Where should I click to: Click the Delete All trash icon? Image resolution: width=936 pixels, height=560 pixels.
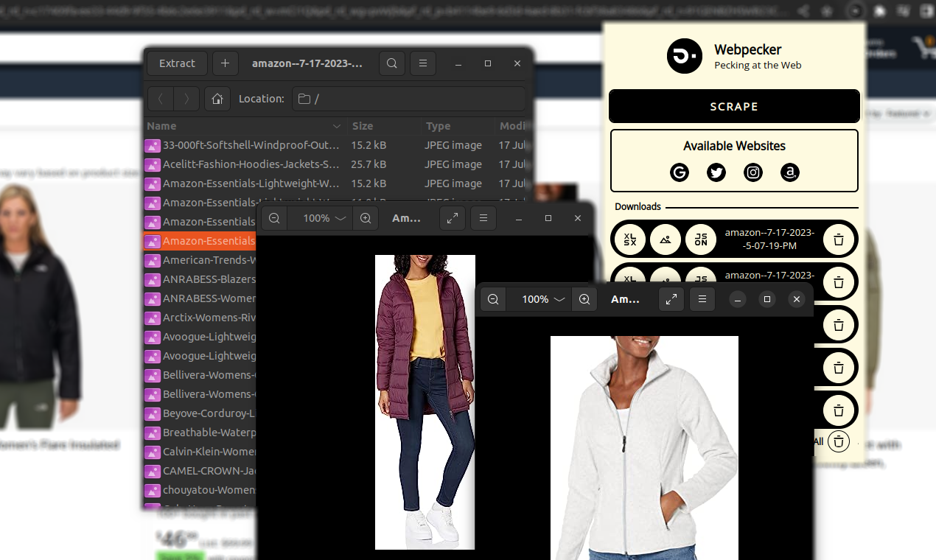click(x=839, y=441)
